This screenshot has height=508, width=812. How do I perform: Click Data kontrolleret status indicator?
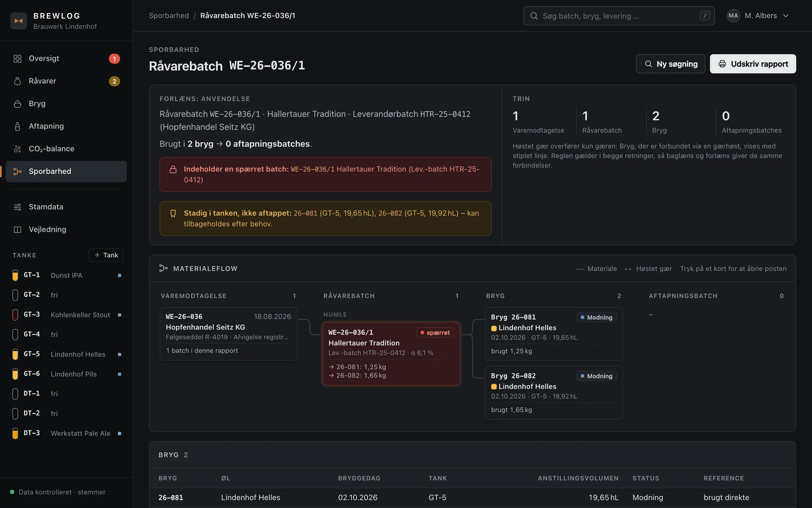click(58, 492)
